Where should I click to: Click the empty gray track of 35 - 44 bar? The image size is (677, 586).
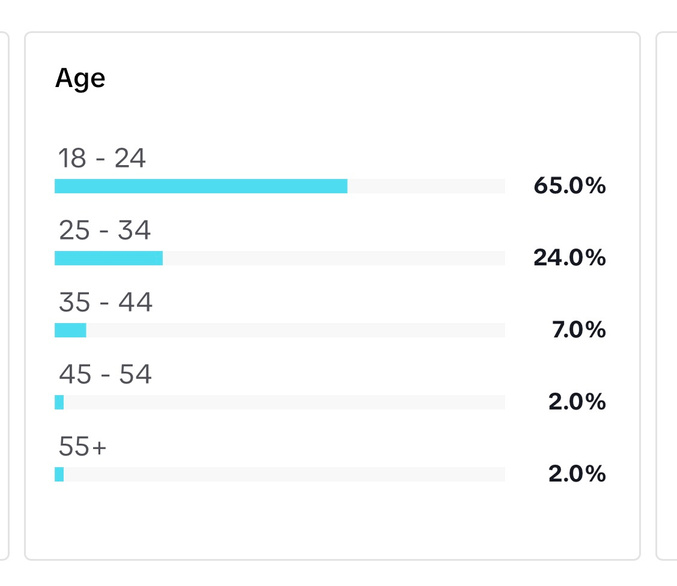(296, 330)
